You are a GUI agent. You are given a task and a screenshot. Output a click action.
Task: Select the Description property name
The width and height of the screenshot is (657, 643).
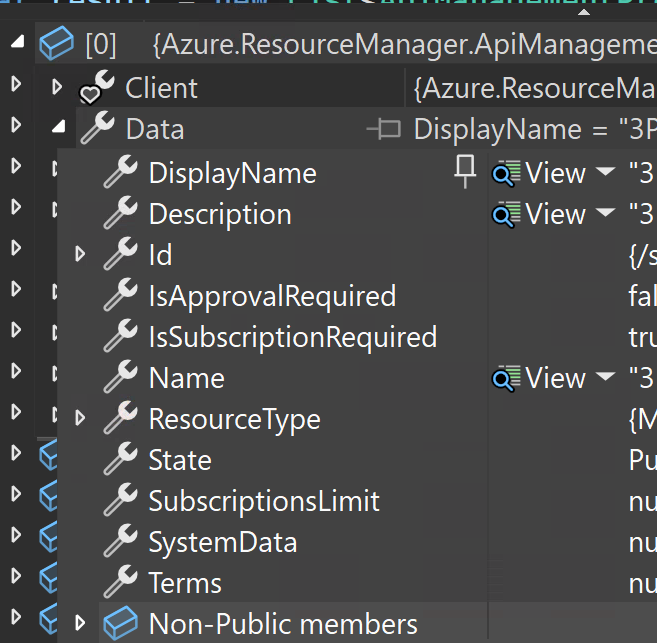[x=220, y=214]
